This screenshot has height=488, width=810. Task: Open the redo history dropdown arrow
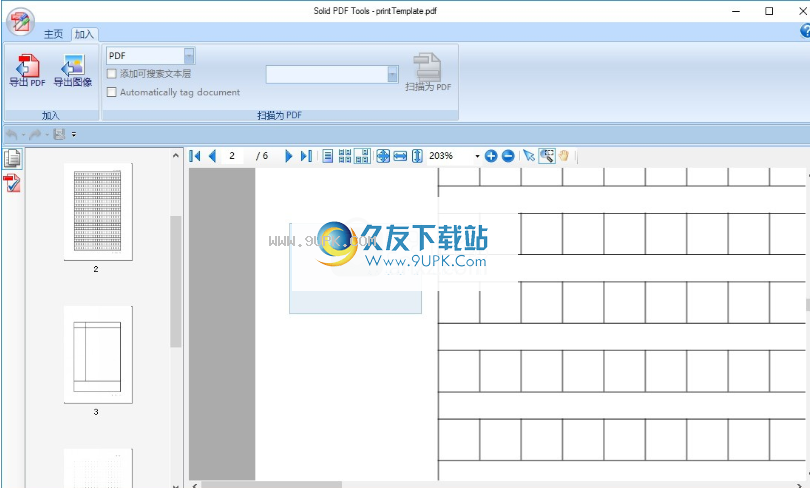point(47,135)
